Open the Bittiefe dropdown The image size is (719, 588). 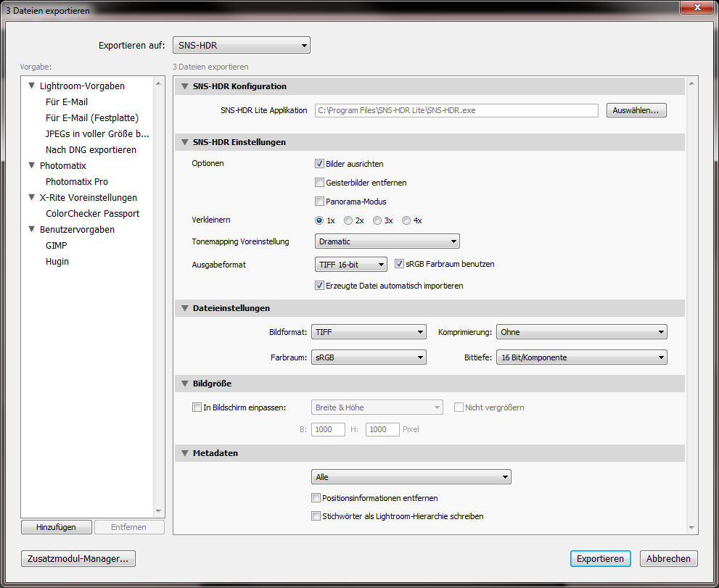click(x=581, y=357)
